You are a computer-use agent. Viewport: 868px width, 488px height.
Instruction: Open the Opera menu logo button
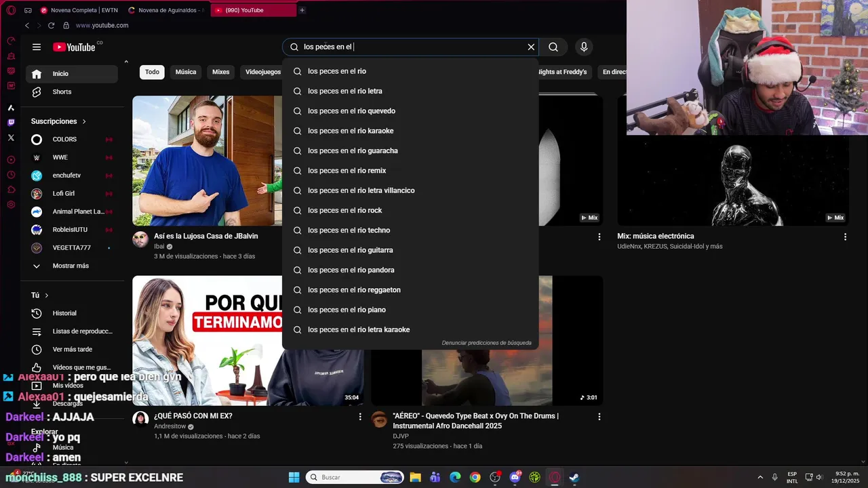coord(11,10)
